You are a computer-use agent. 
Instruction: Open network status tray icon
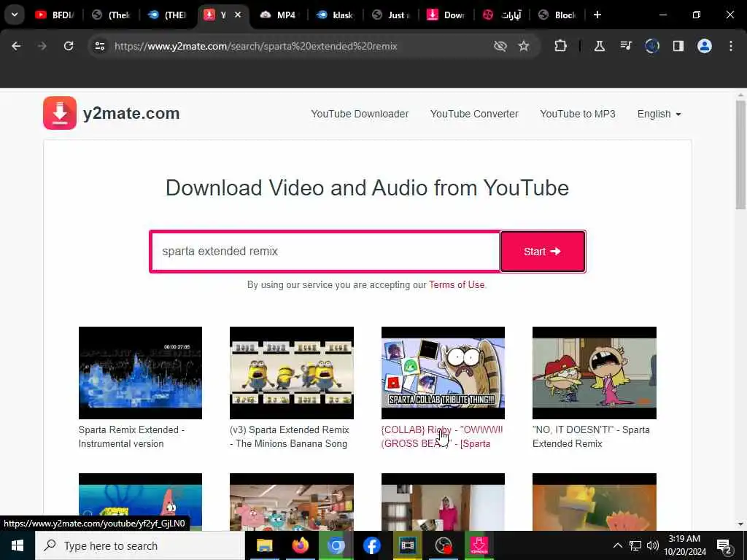(635, 545)
